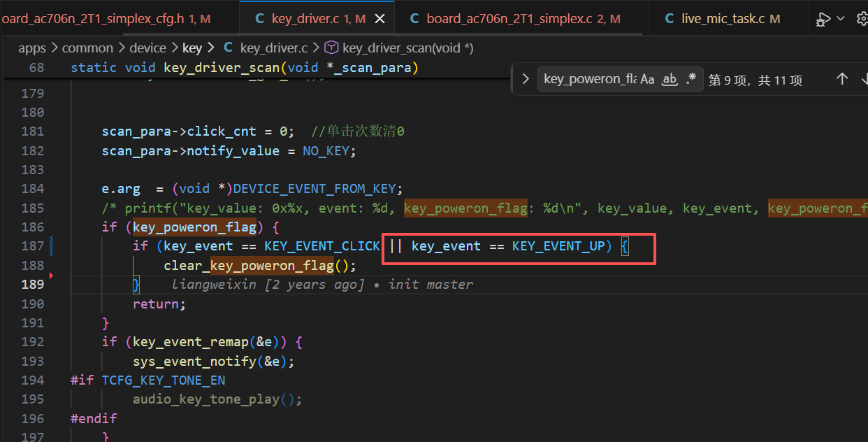This screenshot has height=442, width=868.
Task: Go to next match arrow
Action: 864,80
